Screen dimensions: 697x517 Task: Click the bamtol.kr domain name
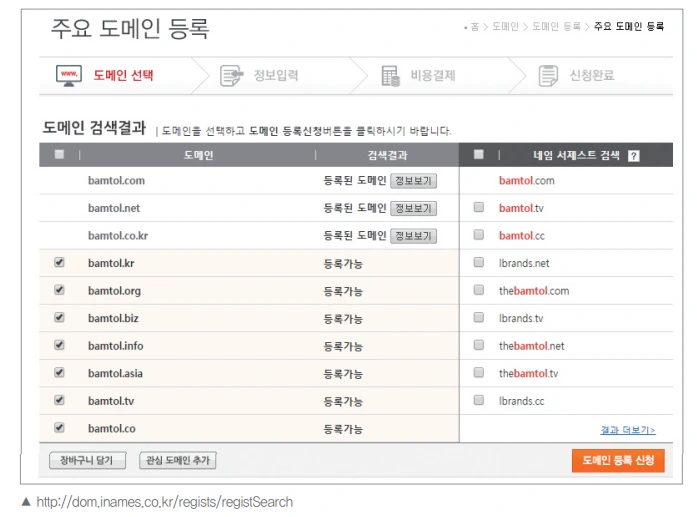point(111,263)
